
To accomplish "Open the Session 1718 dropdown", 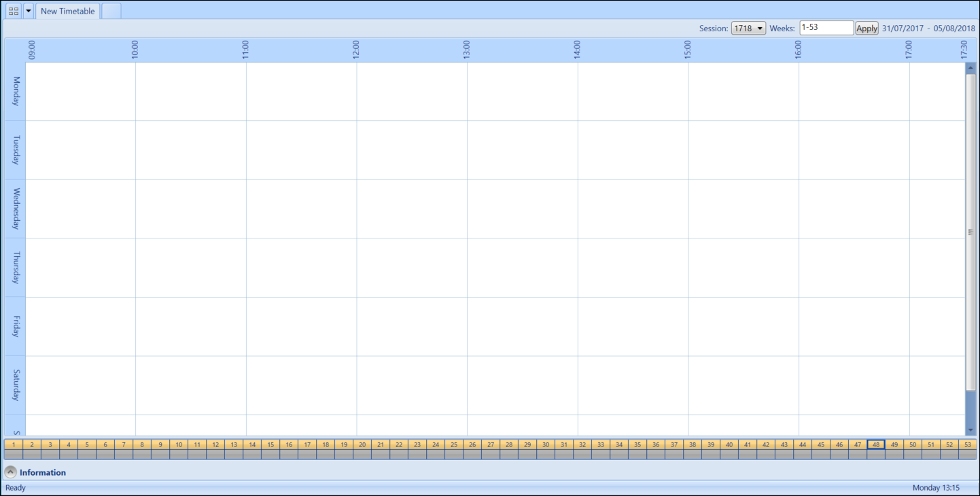I will click(749, 29).
